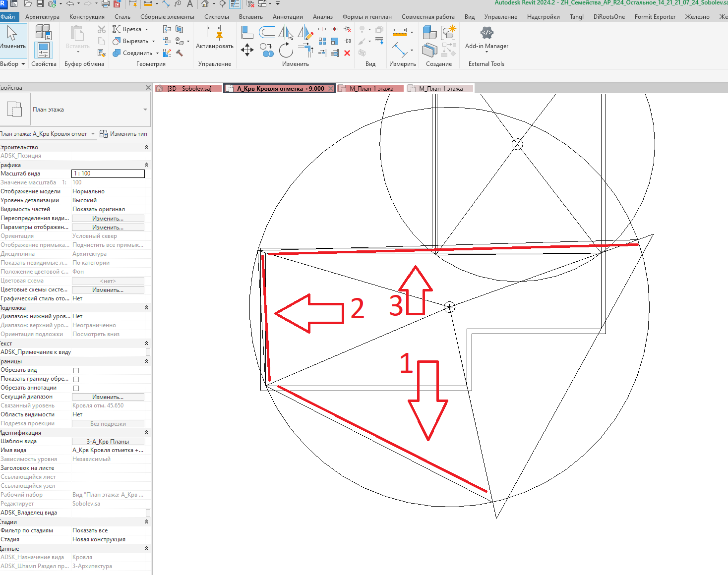Viewport: 728px width, 575px height.
Task: Click the Trim/Extend to Corner tool
Action: pyautogui.click(x=305, y=50)
